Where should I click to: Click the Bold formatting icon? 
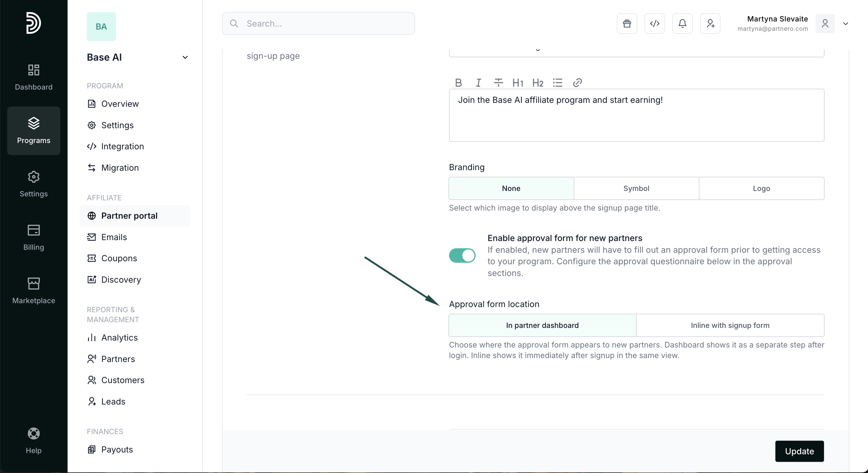click(458, 83)
